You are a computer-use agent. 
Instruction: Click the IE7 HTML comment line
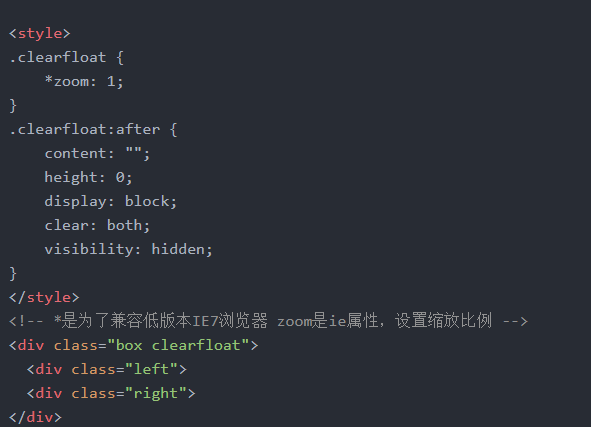(268, 321)
